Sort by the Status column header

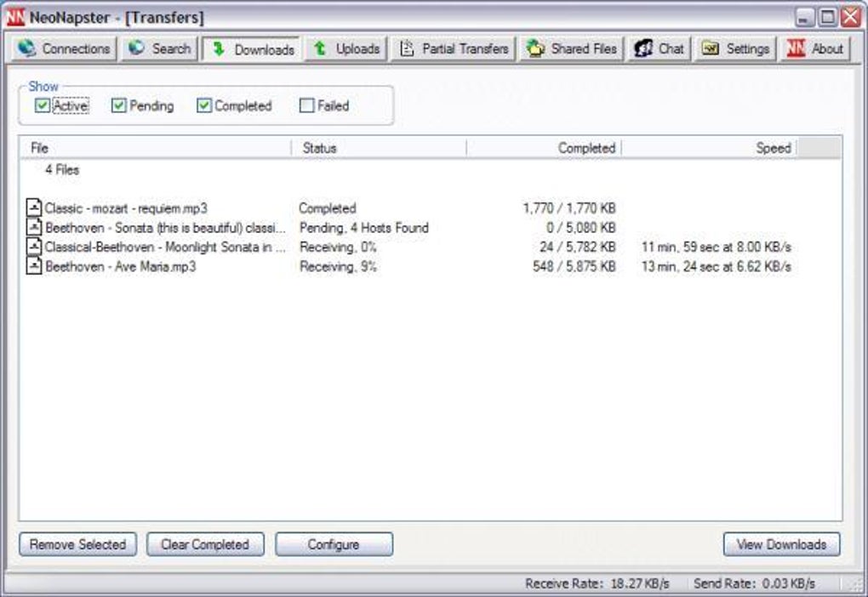tap(379, 148)
